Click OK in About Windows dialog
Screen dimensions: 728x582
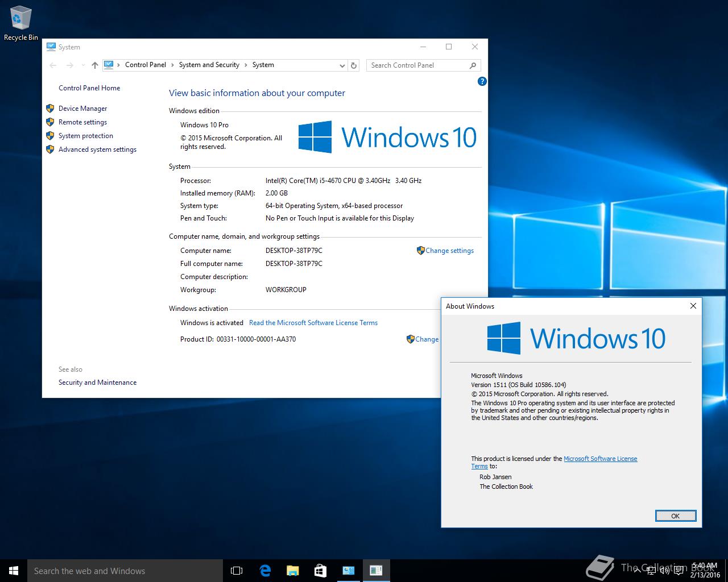click(x=675, y=516)
